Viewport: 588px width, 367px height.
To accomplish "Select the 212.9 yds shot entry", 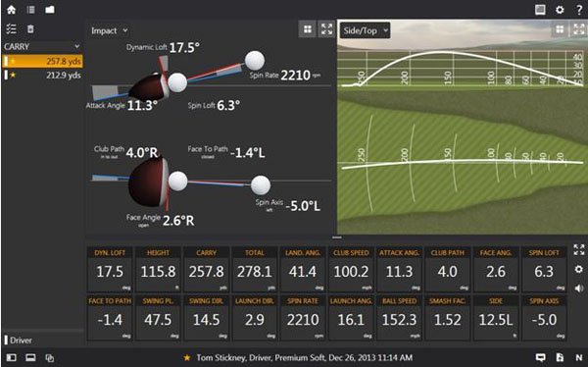I will [x=42, y=76].
